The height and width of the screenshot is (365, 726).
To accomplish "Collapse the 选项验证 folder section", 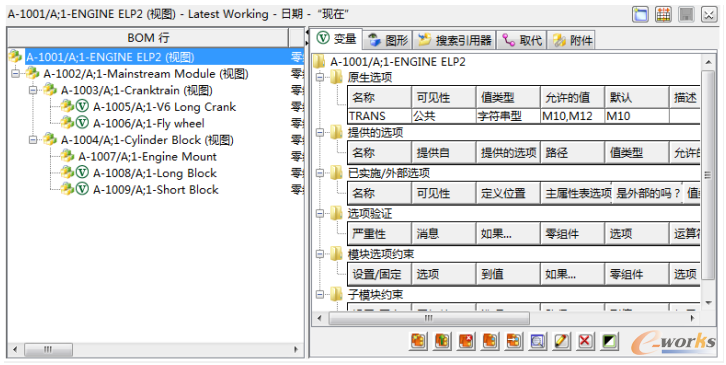I will click(320, 214).
